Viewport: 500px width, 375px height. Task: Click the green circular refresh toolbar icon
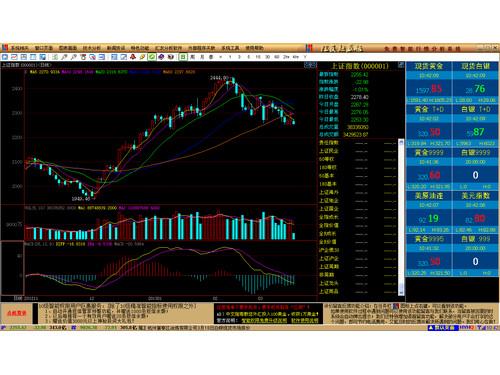click(x=152, y=57)
